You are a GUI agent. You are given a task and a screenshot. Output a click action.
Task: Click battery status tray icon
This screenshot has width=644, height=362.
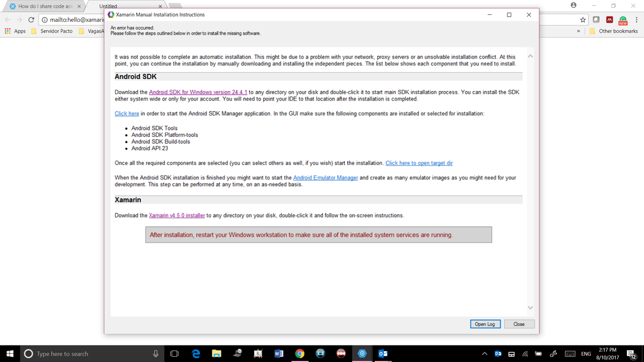[539, 353]
